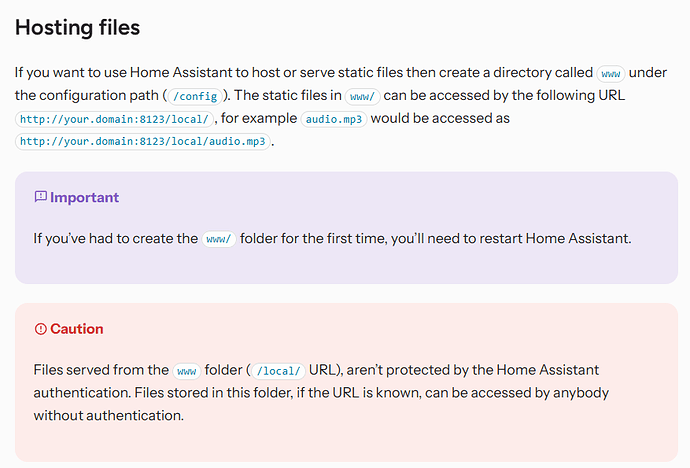Screen dimensions: 690x468
Task: Click the 'audio.mp3' code snippet
Action: tap(334, 119)
